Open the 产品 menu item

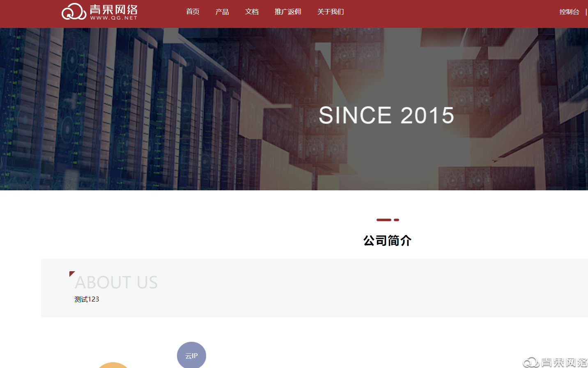click(x=222, y=11)
